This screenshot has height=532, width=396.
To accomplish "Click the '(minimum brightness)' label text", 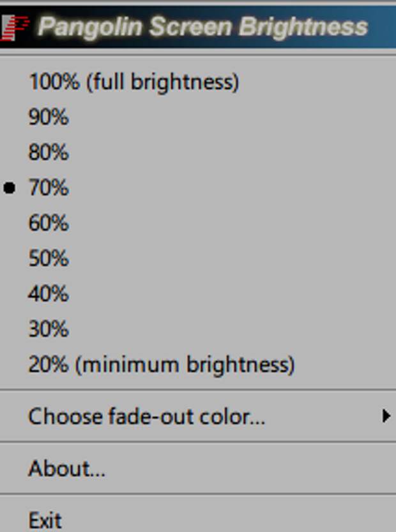I will tap(185, 365).
